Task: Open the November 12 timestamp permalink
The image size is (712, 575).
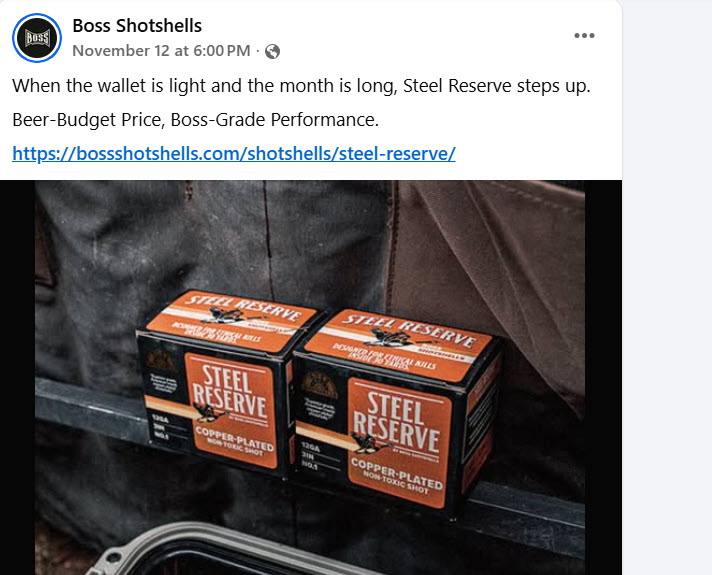Action: (161, 50)
